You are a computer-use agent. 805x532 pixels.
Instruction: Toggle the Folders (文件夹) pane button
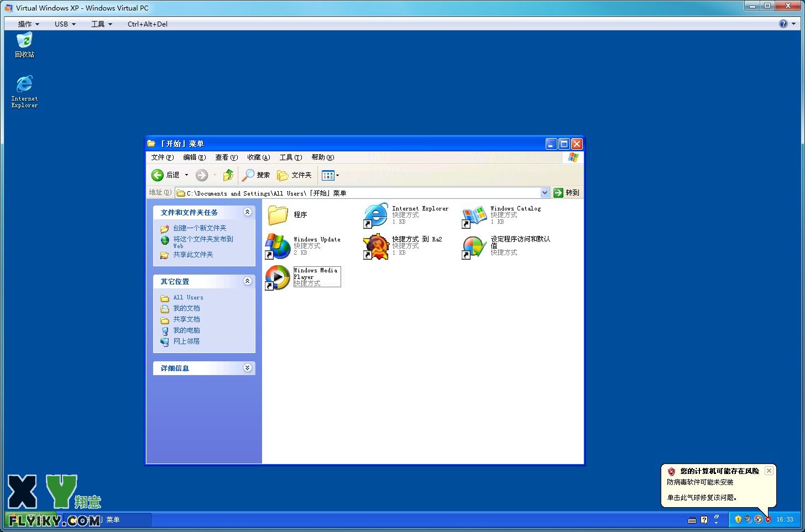click(x=295, y=175)
